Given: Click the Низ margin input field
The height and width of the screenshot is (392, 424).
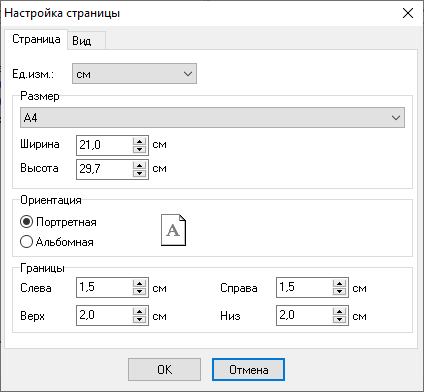Looking at the screenshot, I should [x=305, y=315].
